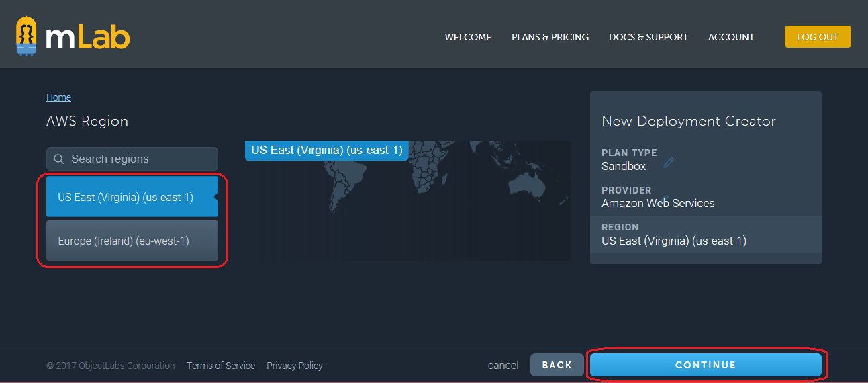This screenshot has width=868, height=383.
Task: Edit Provider with the pencil icon
Action: [666, 198]
